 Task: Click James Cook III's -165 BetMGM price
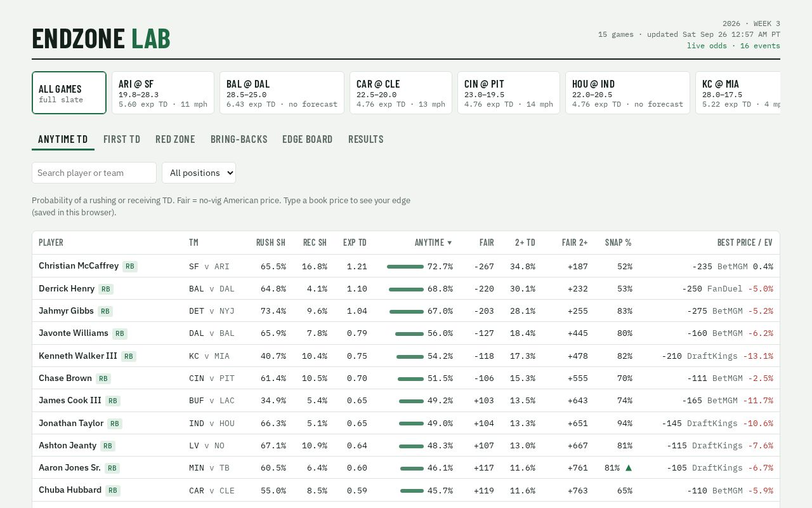tap(710, 401)
